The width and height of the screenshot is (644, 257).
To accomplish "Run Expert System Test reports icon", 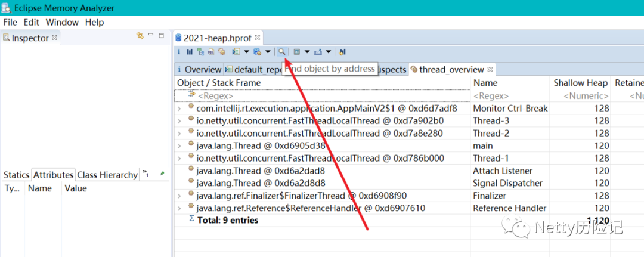I will click(x=236, y=52).
